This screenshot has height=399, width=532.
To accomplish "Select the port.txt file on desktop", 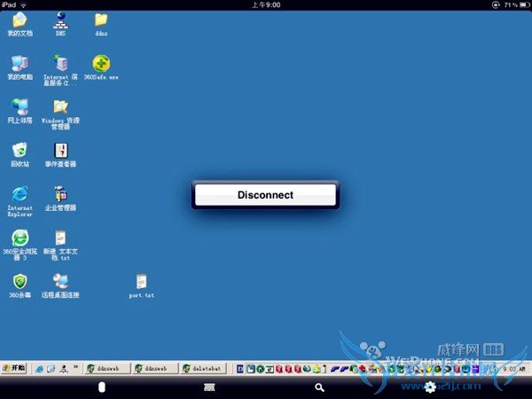I will click(140, 283).
